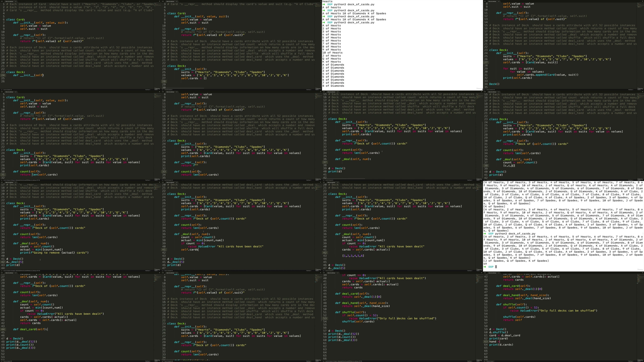
Task: Click the tab scroll-left arrow in far-right pane
Action: point(485,1)
